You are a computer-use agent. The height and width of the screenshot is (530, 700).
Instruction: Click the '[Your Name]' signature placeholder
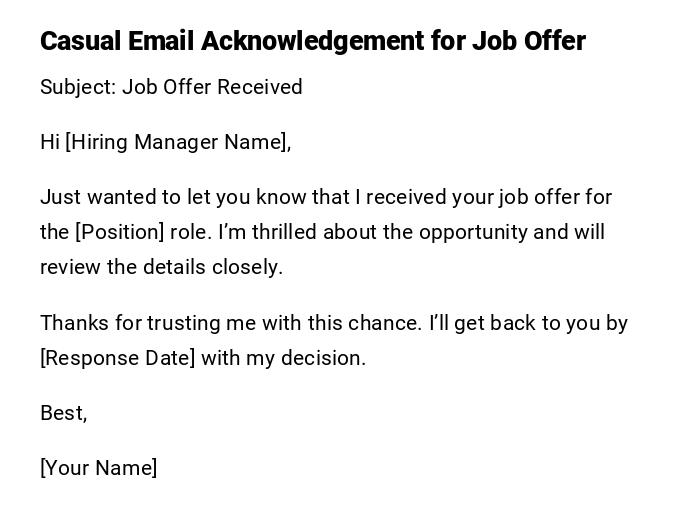coord(98,468)
